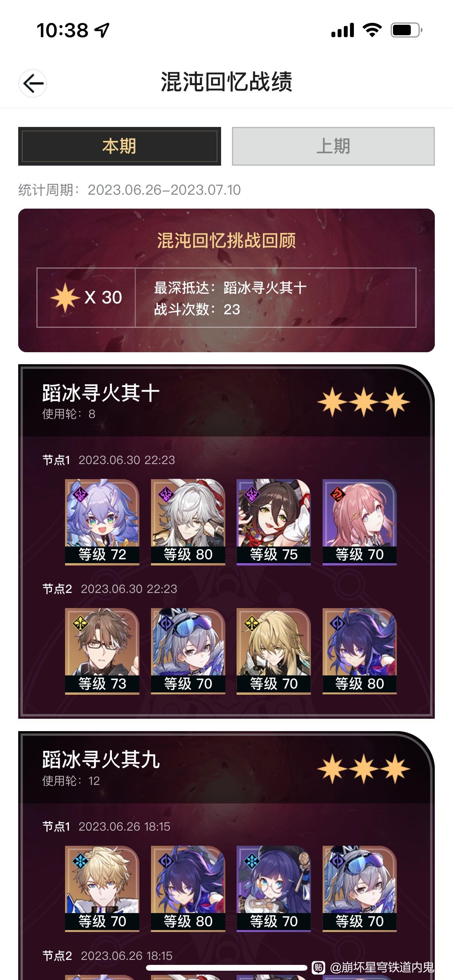
Task: Open the 蹈冰寻火其十 stage header
Action: pyautogui.click(x=226, y=402)
